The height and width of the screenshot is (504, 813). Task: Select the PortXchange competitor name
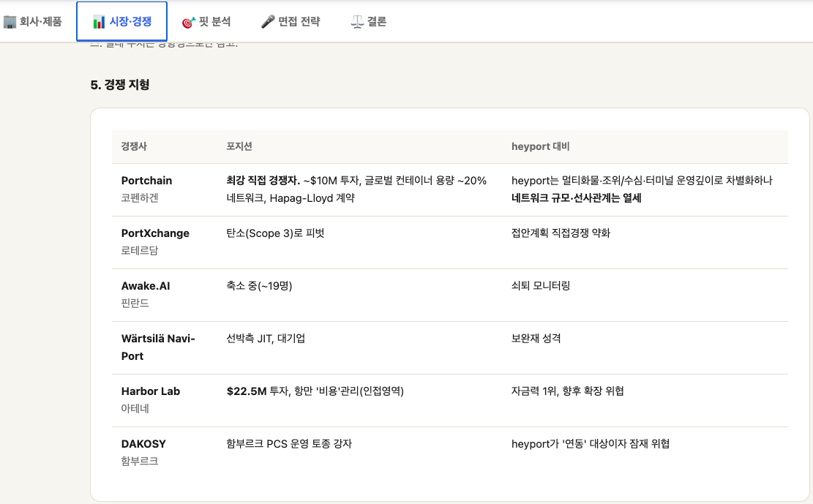(155, 233)
